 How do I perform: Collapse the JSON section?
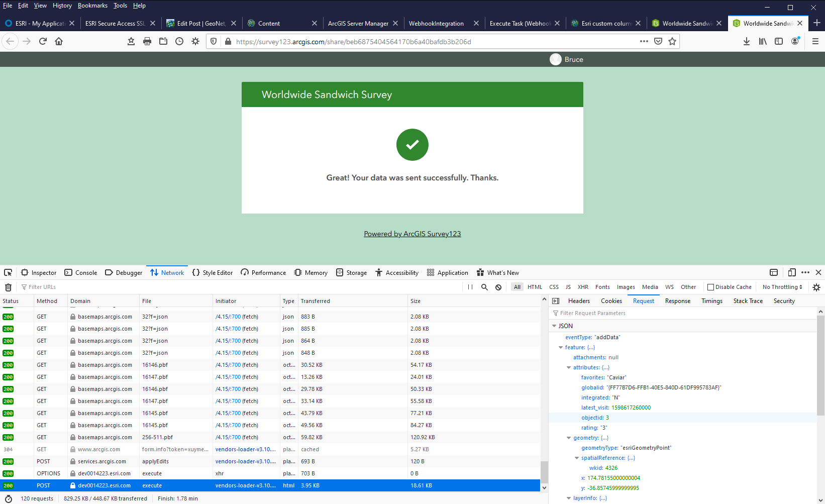point(554,326)
